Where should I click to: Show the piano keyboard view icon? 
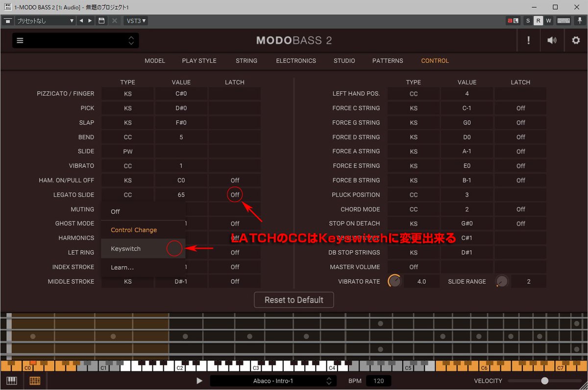11,381
